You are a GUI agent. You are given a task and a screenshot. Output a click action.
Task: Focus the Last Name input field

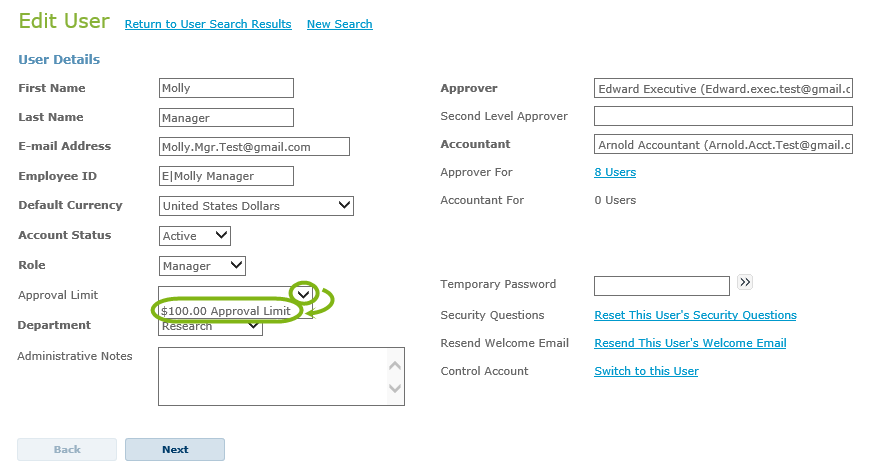pos(226,117)
